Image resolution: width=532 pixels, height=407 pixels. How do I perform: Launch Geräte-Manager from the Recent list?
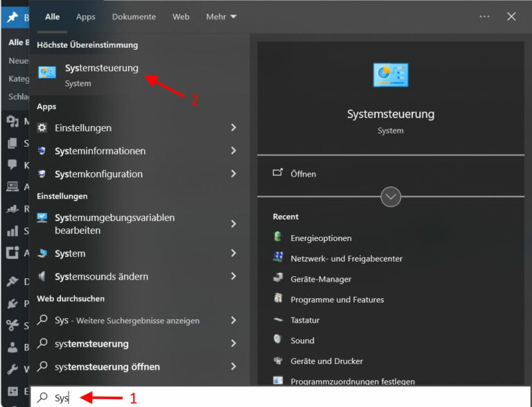pyautogui.click(x=321, y=279)
